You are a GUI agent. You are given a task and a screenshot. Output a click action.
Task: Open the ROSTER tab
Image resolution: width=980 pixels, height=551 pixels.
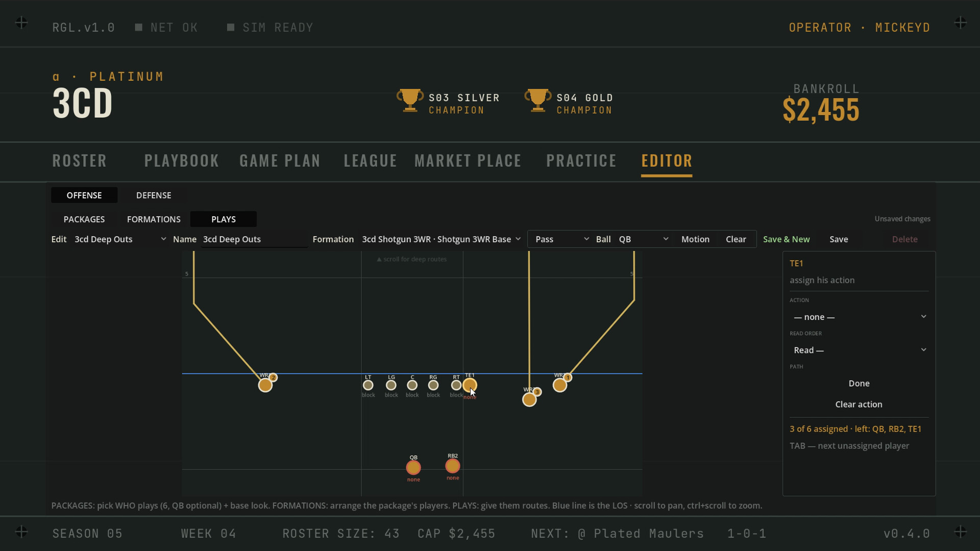coord(80,161)
